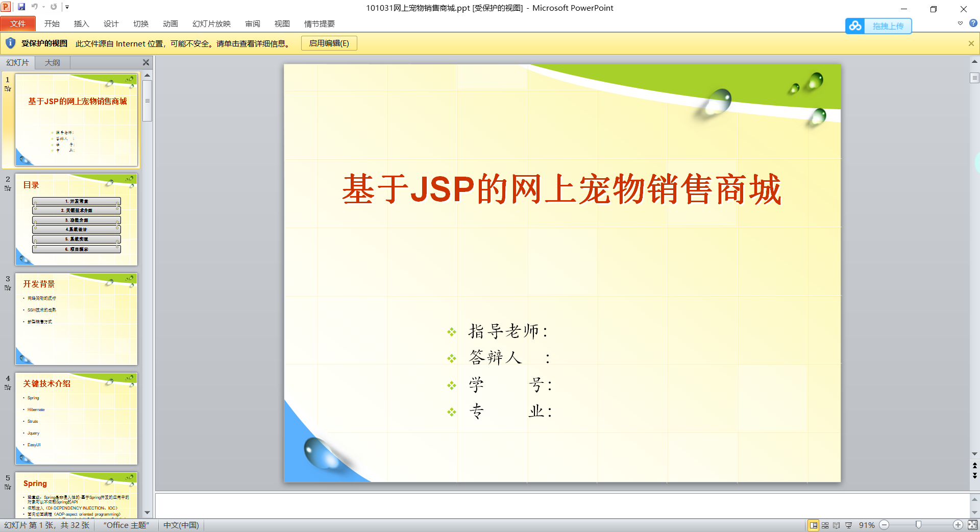Select slide 1 thumbnail 基于JSP的网上宠物销售商城
Viewport: 980px width, 532px height.
click(77, 120)
